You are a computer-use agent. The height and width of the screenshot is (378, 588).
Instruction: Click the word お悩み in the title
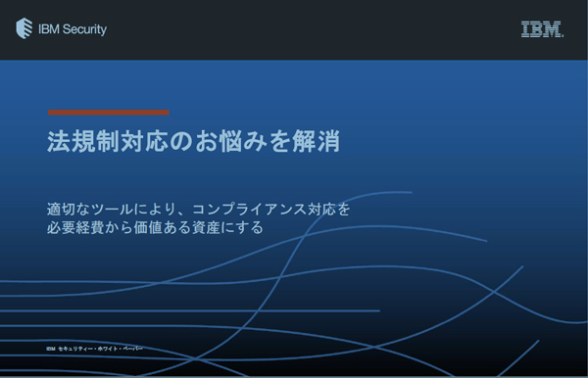coord(230,142)
